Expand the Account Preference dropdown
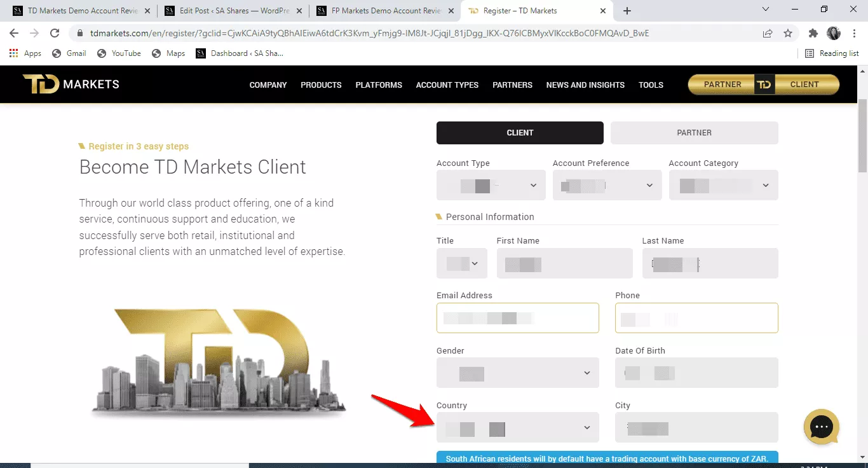This screenshot has height=468, width=868. coord(607,185)
